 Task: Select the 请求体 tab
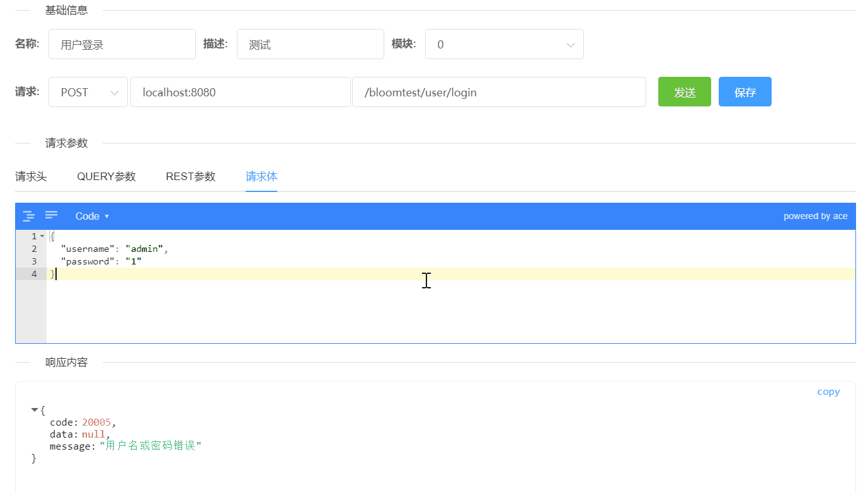(261, 176)
